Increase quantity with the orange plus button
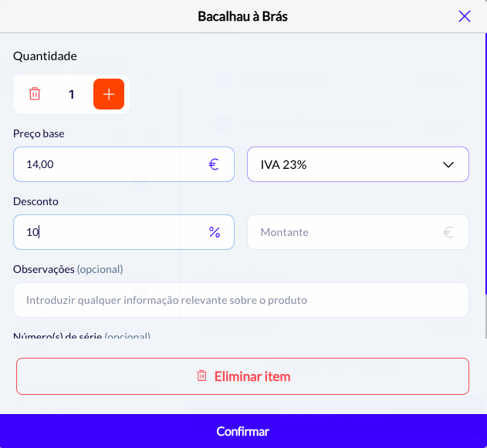 coord(109,94)
